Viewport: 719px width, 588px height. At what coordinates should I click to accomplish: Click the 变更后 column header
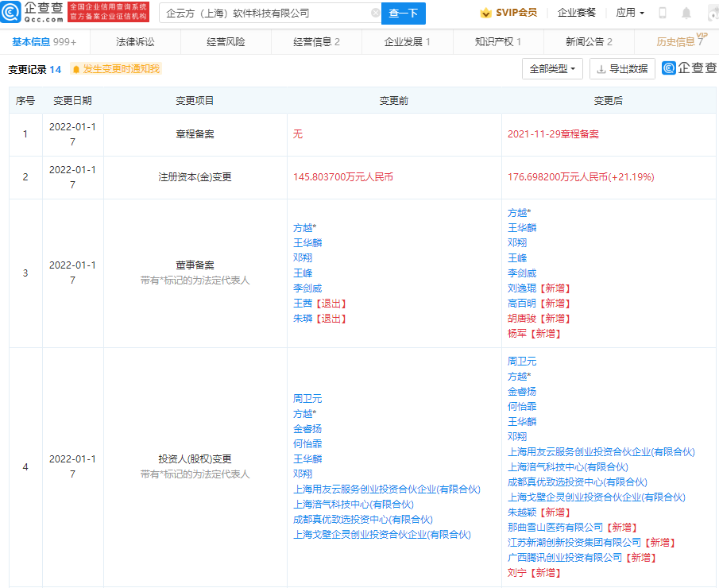[x=609, y=100]
